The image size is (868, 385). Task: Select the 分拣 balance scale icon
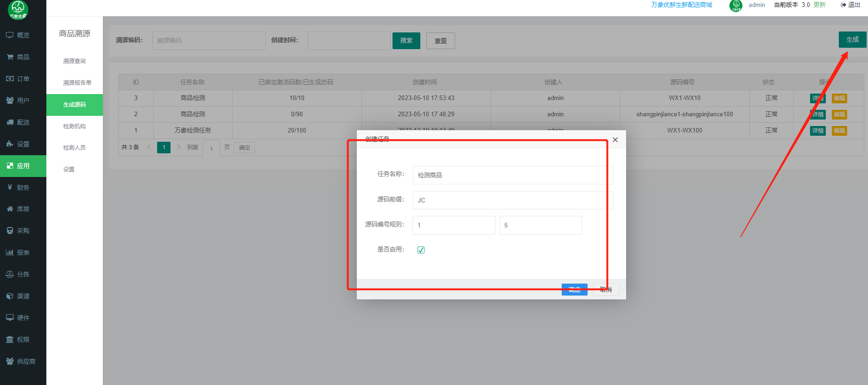[x=10, y=274]
